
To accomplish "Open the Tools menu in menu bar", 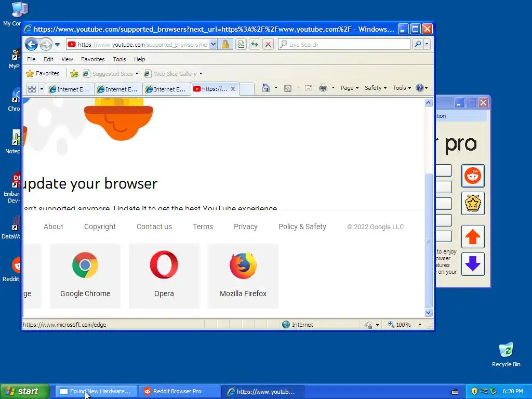I will tap(119, 59).
